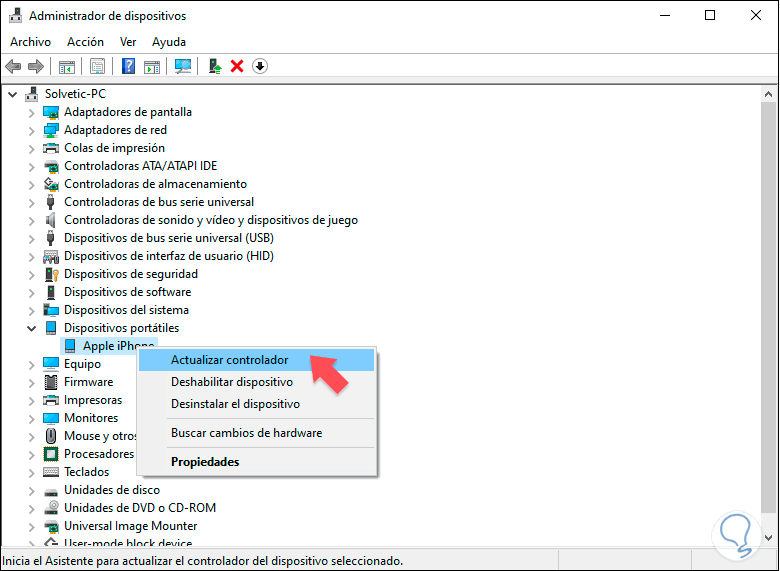Select Controladoras de almacenamiento label

[155, 184]
